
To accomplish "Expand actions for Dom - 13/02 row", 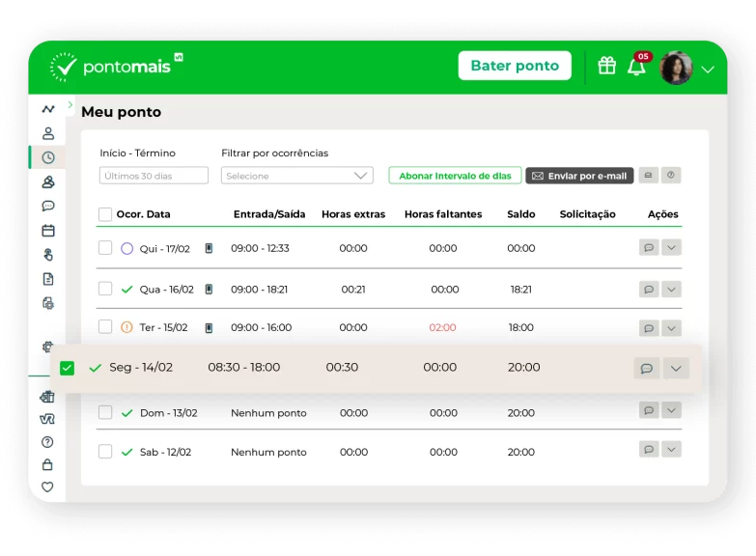I will pos(671,410).
